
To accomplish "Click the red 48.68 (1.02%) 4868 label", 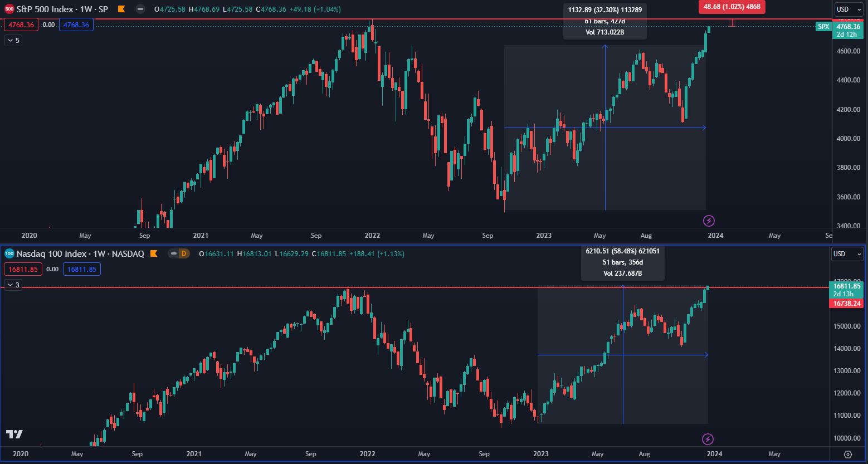I will click(732, 7).
